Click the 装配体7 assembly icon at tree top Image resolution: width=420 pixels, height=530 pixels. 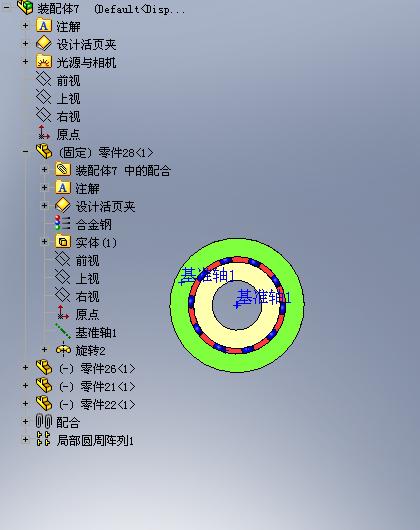[25, 7]
